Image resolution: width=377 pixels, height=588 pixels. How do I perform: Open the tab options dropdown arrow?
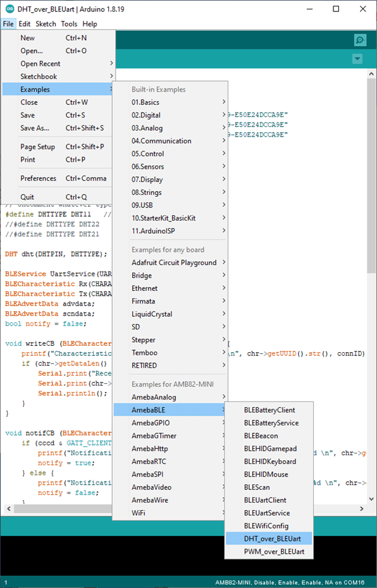click(357, 59)
